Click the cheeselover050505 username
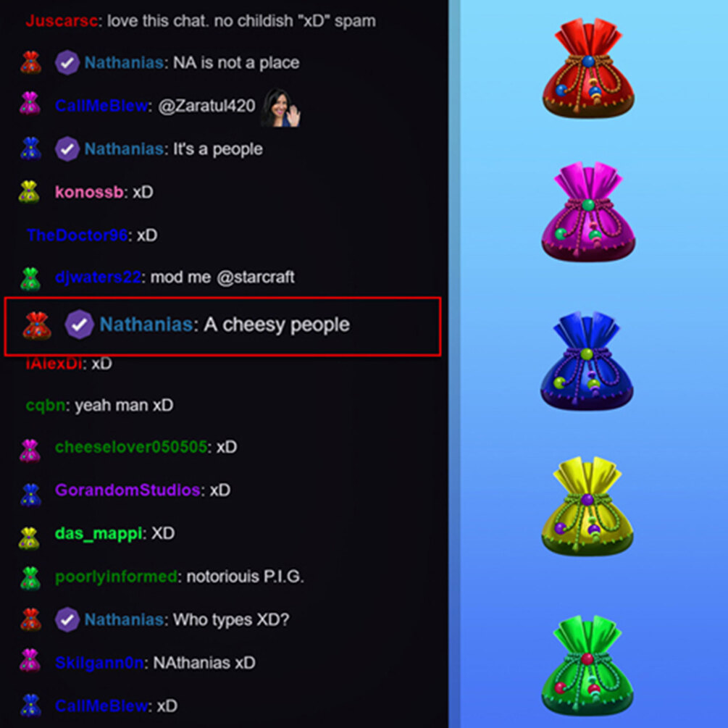This screenshot has width=728, height=728. click(x=131, y=447)
